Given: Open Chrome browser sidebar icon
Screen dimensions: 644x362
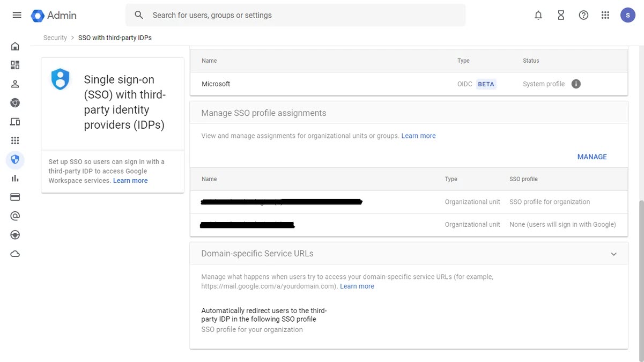Looking at the screenshot, I should (15, 102).
